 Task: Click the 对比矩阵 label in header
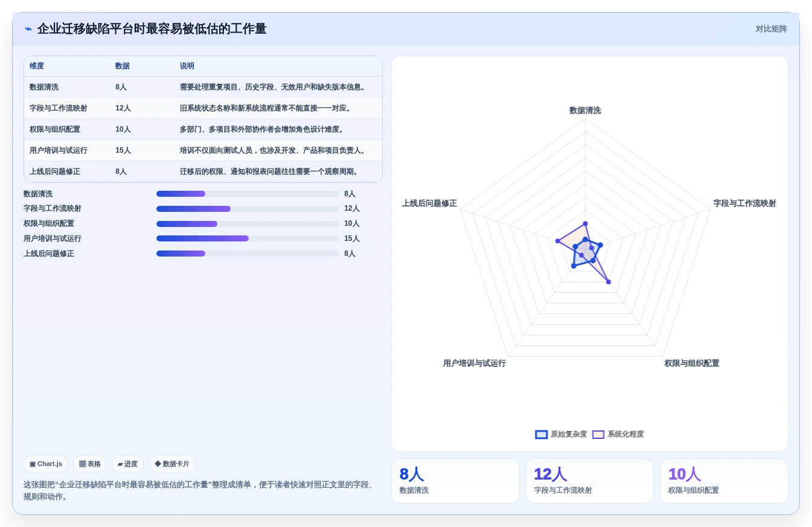(771, 29)
